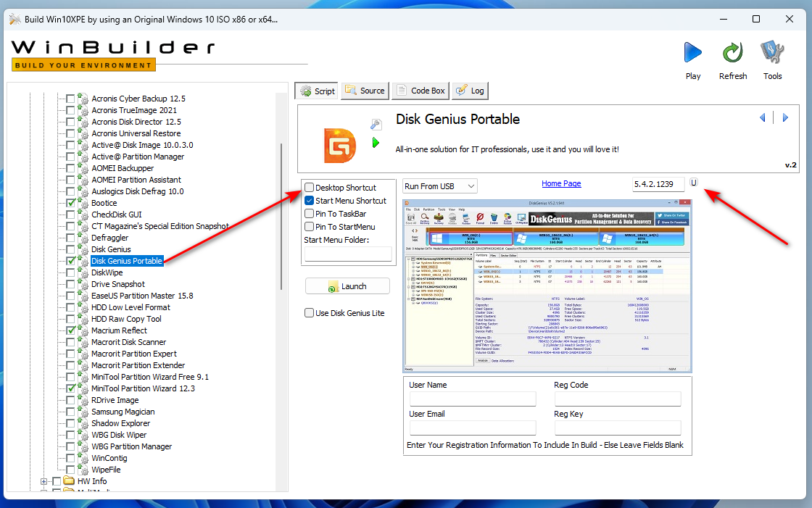Screen dimensions: 812x508
Task: Open the Run From USB dropdown
Action: [439, 186]
